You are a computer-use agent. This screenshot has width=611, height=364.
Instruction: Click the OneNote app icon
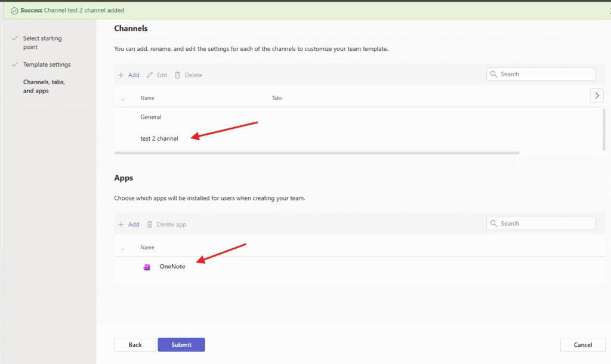[147, 267]
